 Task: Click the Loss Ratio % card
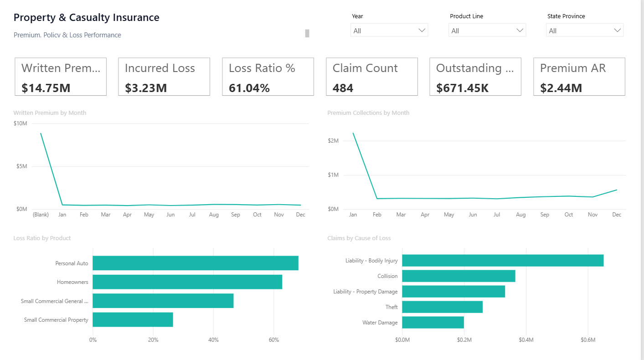point(268,77)
